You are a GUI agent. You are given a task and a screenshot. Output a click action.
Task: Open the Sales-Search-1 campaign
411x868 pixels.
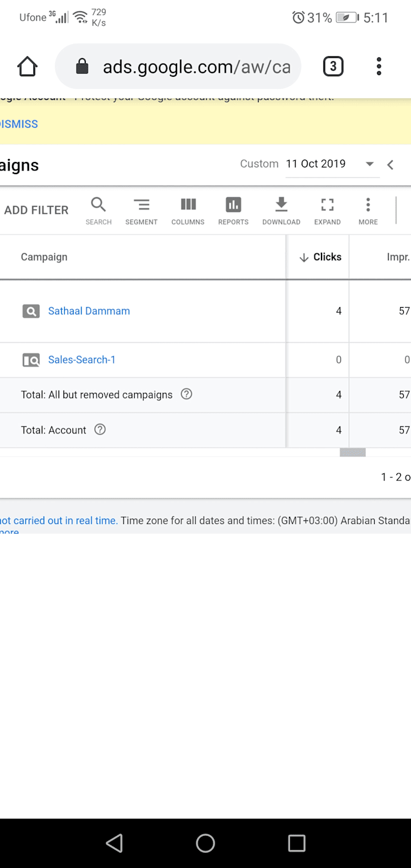click(82, 360)
